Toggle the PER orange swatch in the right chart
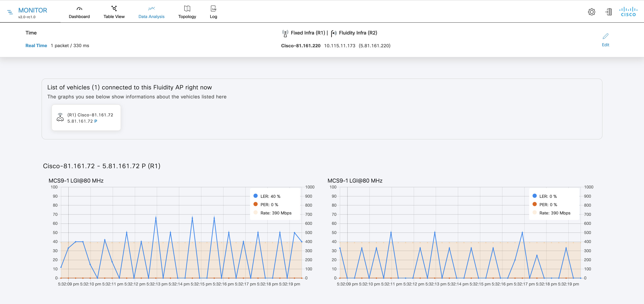The image size is (644, 304). [534, 204]
